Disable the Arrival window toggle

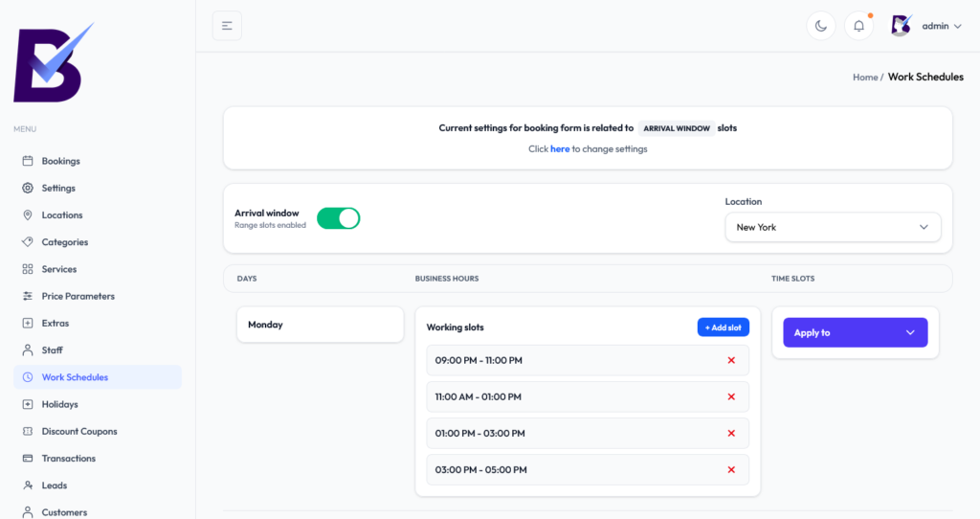338,218
